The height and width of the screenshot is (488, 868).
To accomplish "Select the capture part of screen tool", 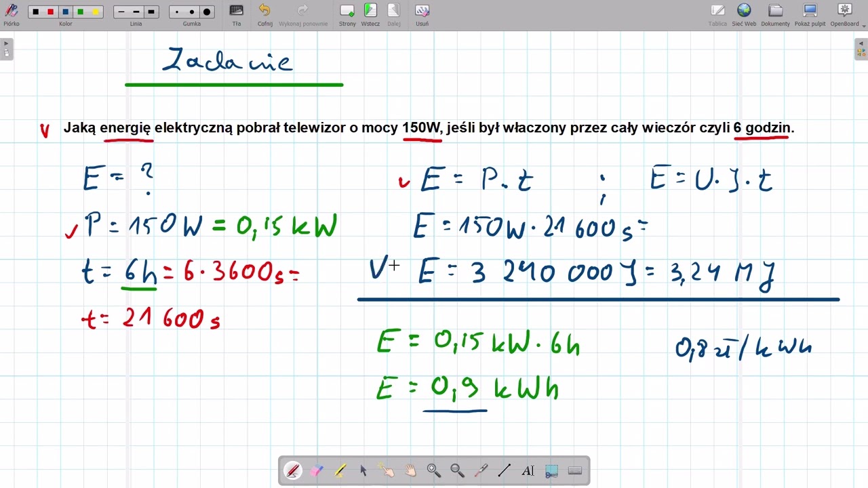I will [551, 470].
